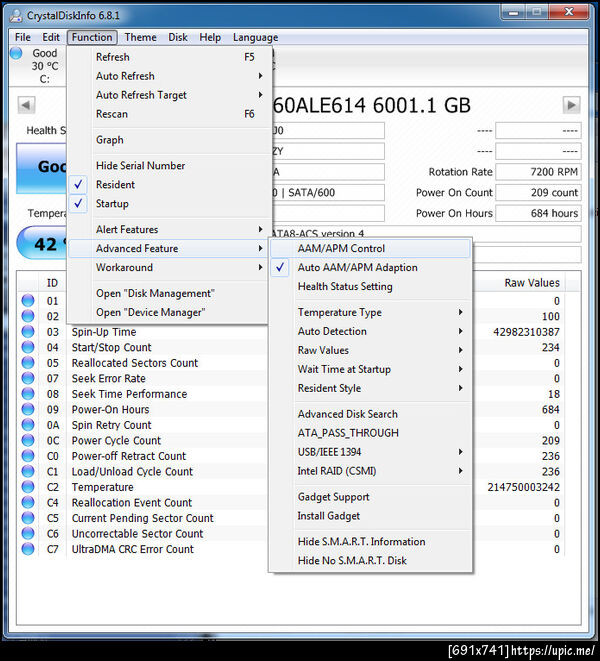Click the Power On Hours value field
This screenshot has width=600, height=661.
click(x=538, y=213)
